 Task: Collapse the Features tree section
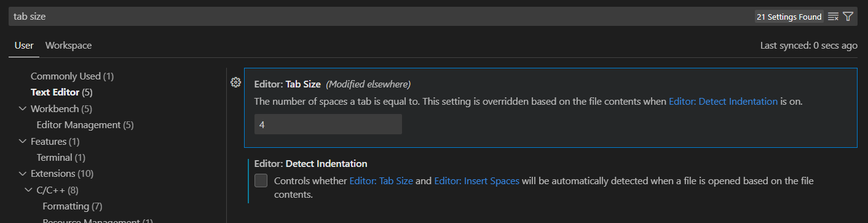click(x=23, y=141)
